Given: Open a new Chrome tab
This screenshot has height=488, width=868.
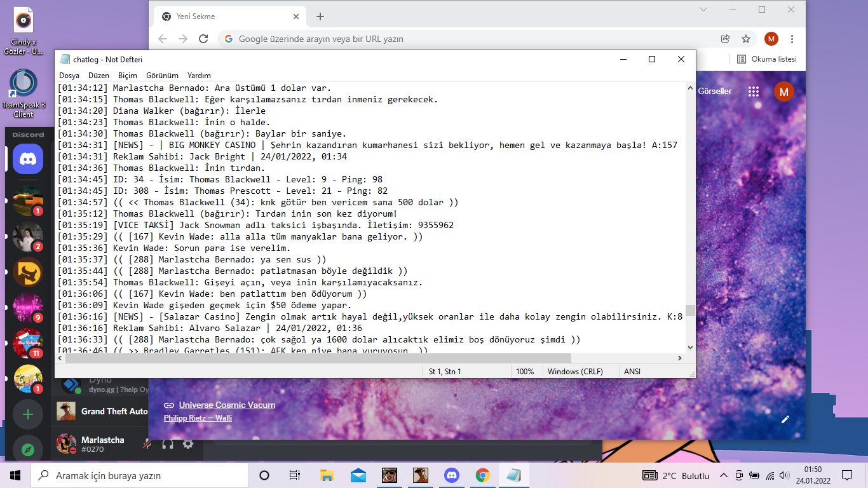Looking at the screenshot, I should coord(320,17).
